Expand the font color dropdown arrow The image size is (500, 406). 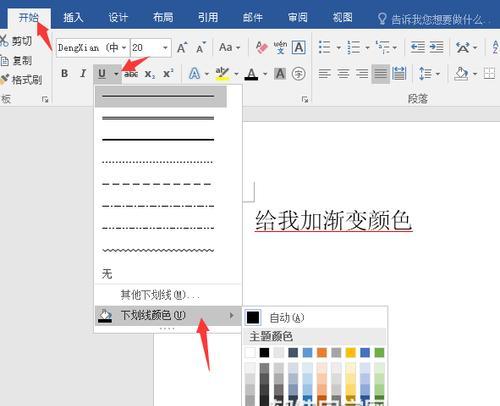click(265, 74)
